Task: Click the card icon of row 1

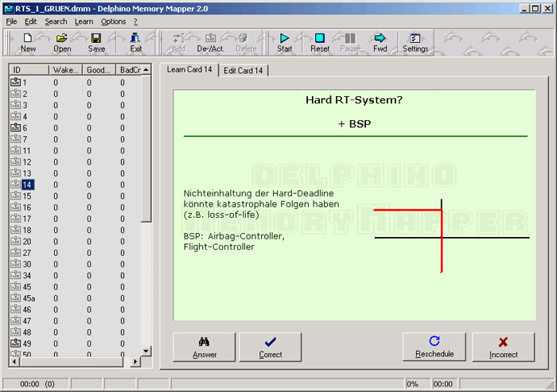Action: coord(16,83)
